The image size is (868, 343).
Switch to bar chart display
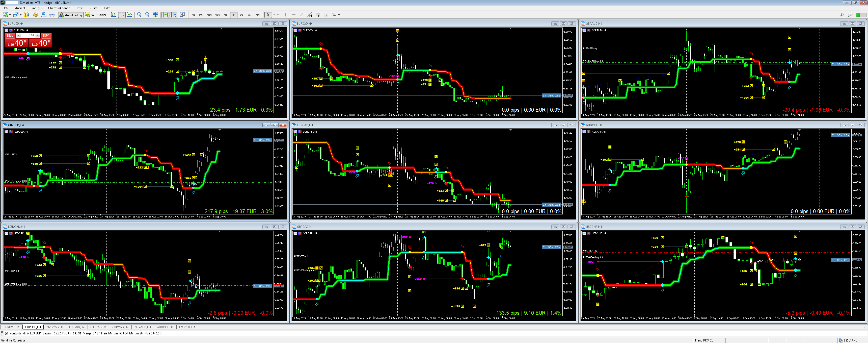(x=114, y=15)
